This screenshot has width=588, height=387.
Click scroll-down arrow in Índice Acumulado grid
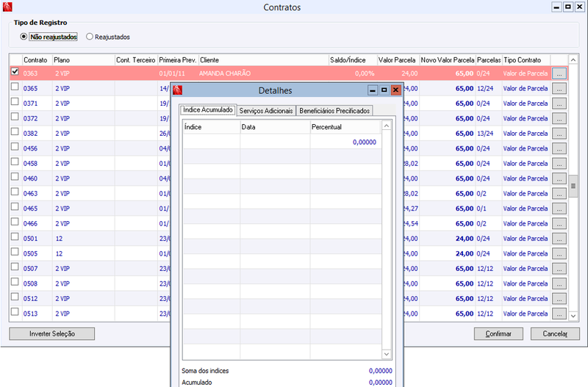[387, 354]
